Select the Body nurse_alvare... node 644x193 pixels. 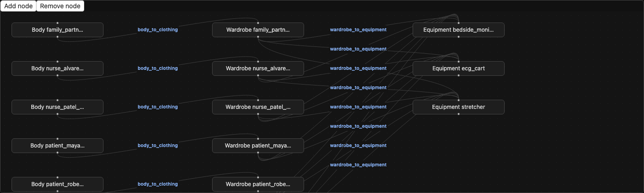click(x=57, y=68)
